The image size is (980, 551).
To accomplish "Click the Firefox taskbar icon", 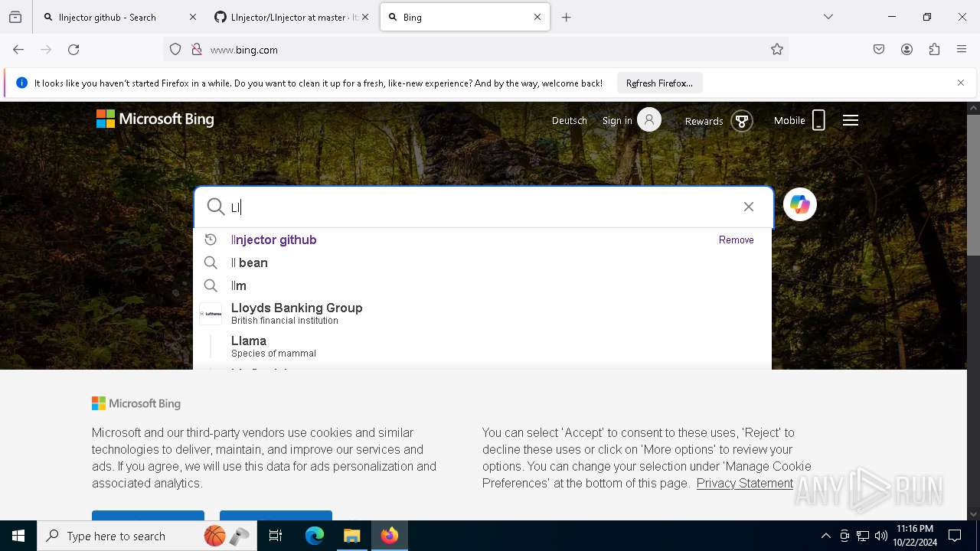I will tap(390, 536).
